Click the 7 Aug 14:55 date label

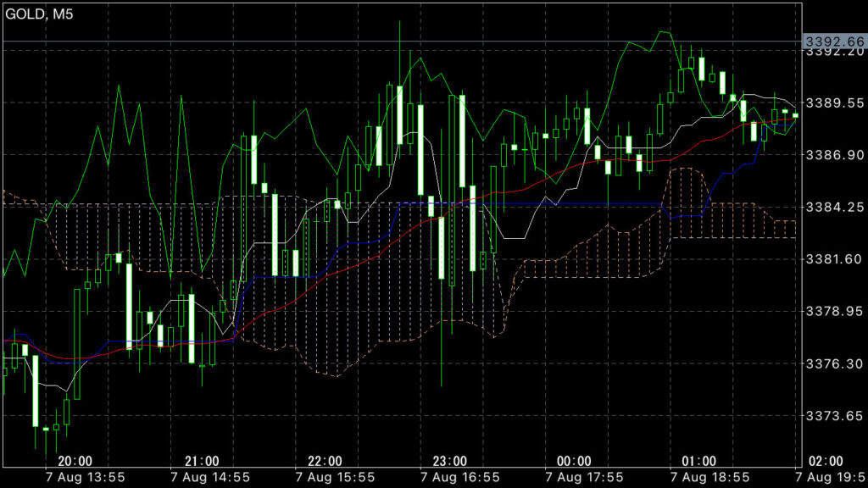(210, 477)
